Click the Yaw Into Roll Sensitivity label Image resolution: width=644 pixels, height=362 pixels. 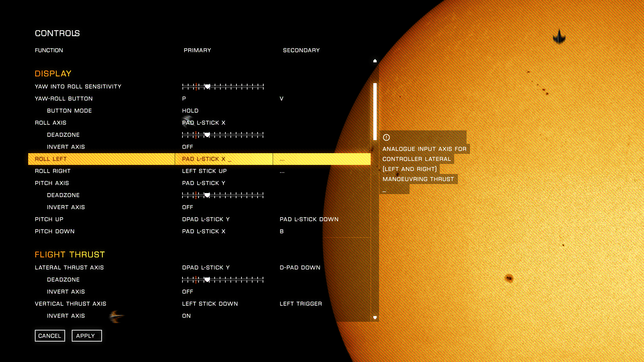point(78,86)
